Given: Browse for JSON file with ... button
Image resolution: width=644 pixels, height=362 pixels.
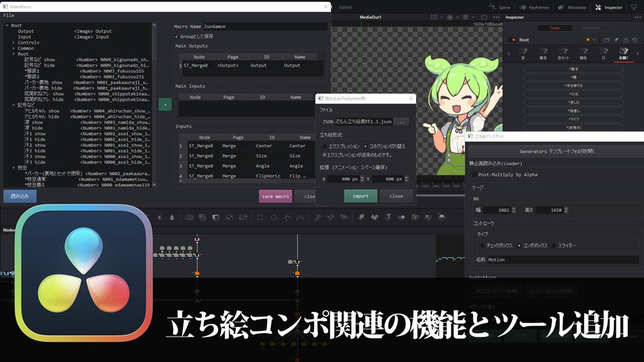Looking at the screenshot, I should pos(401,121).
